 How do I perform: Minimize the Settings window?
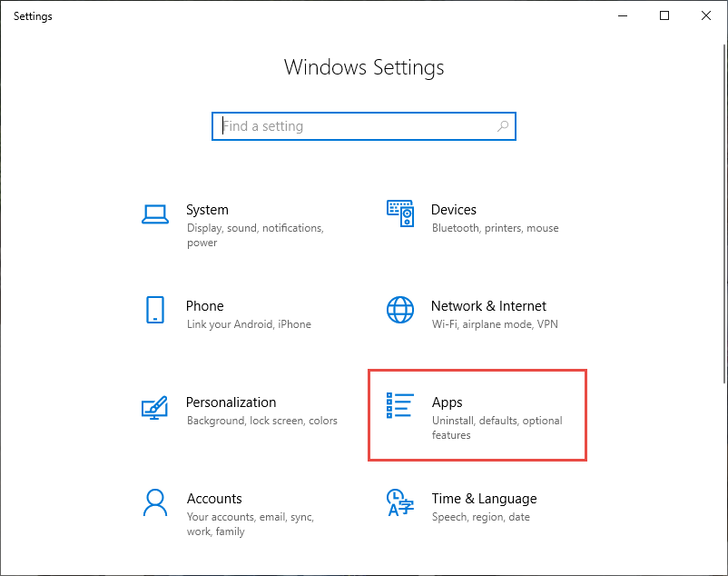(623, 15)
